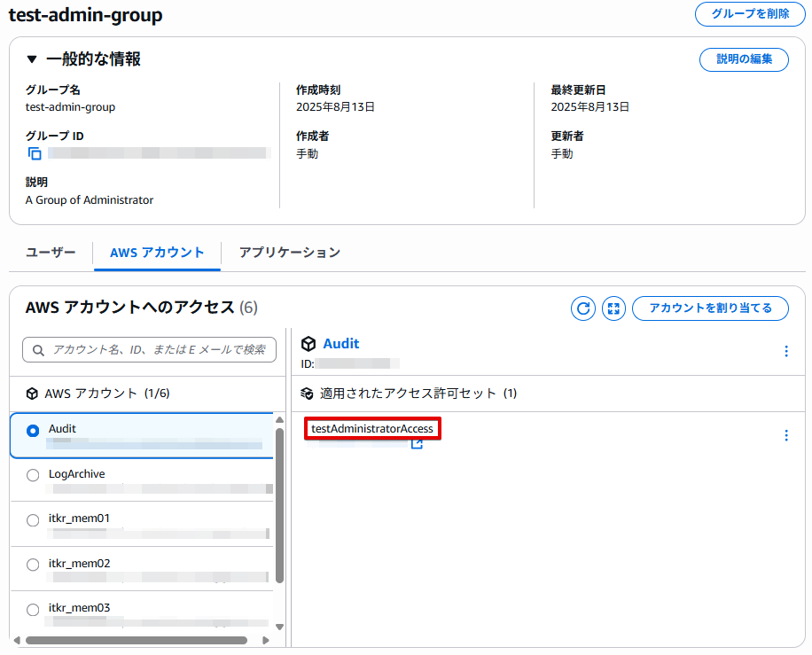Select the Audit account radio button
The image size is (812, 655).
click(33, 431)
